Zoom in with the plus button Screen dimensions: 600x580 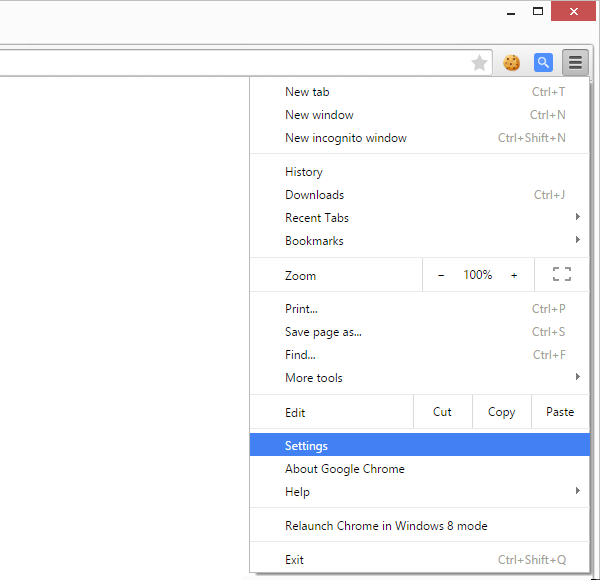tap(514, 275)
